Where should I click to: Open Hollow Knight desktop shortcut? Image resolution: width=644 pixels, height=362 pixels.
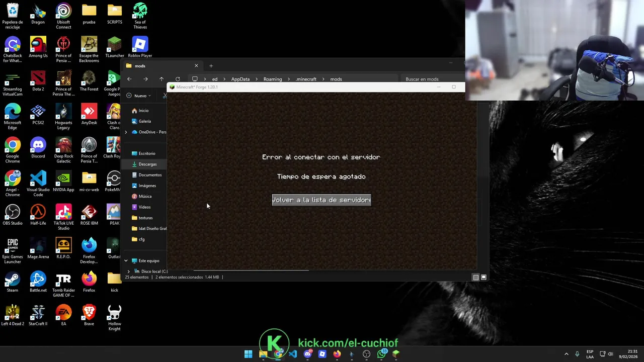(114, 318)
